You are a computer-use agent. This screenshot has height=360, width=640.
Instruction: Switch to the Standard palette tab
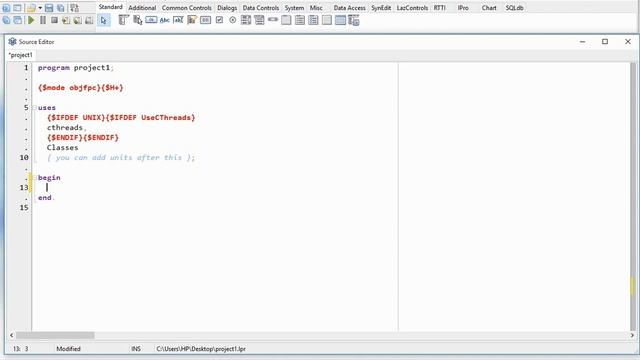pos(110,7)
